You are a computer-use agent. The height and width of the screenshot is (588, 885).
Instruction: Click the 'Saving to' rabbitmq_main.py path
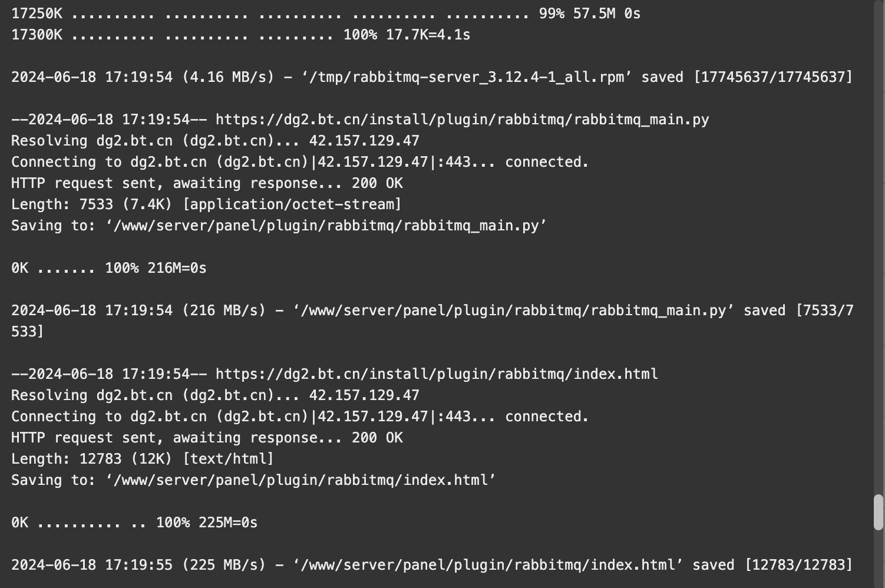326,226
